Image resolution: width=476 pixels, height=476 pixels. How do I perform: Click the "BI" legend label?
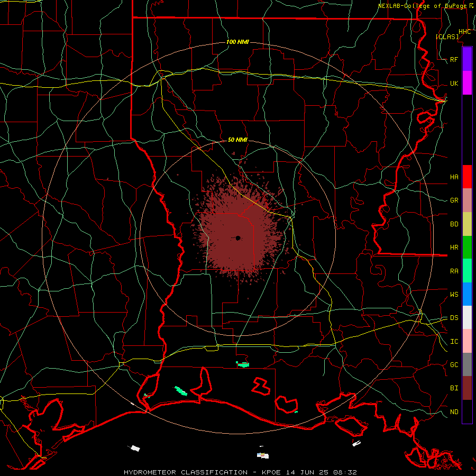tap(454, 388)
